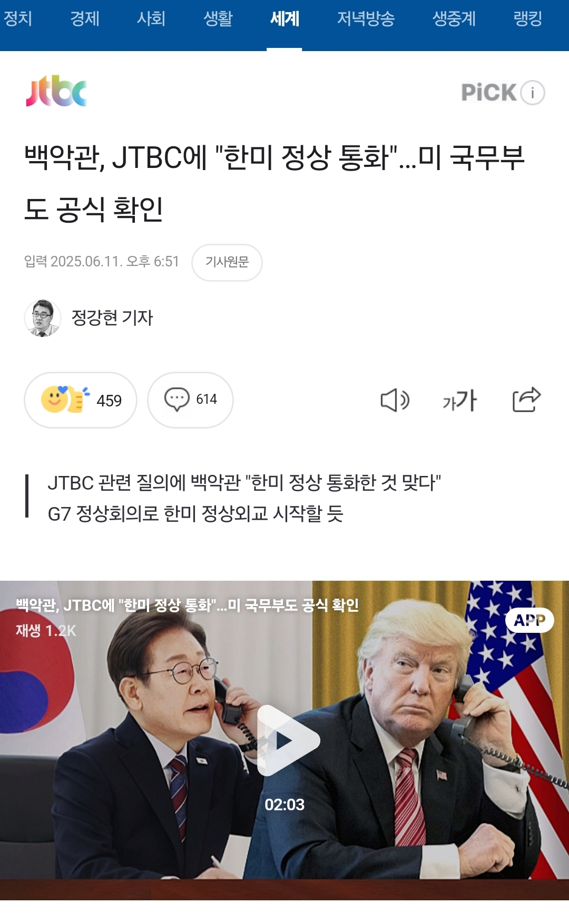Open the comments bubble showing 614
Image resolution: width=569 pixels, height=924 pixels.
click(190, 400)
